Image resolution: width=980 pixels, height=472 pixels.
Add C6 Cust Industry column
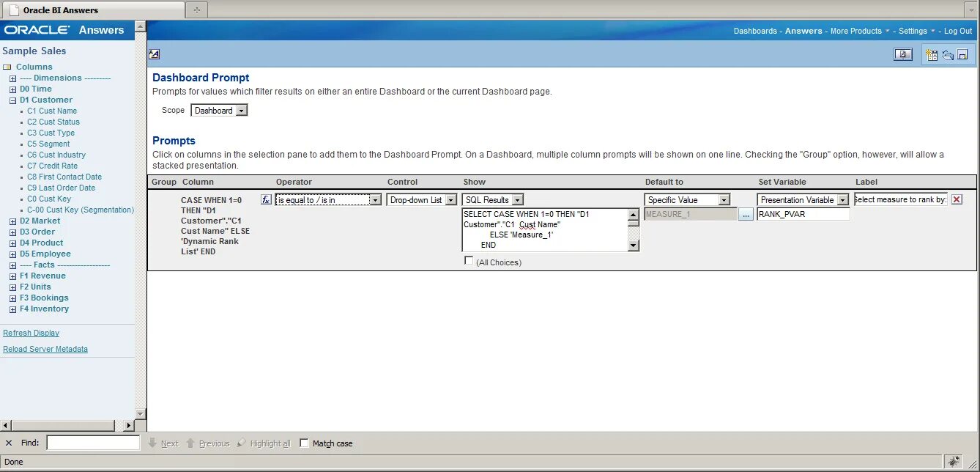[x=56, y=155]
